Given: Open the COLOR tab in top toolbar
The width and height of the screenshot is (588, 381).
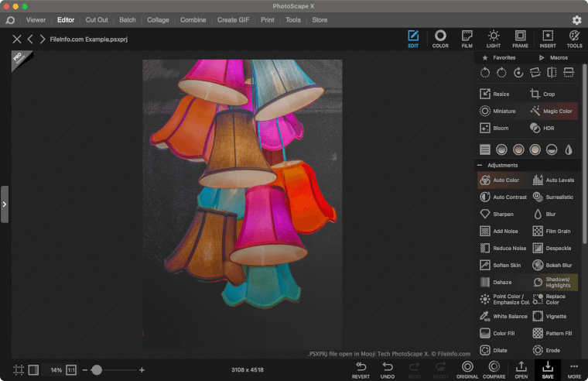Looking at the screenshot, I should tap(440, 39).
